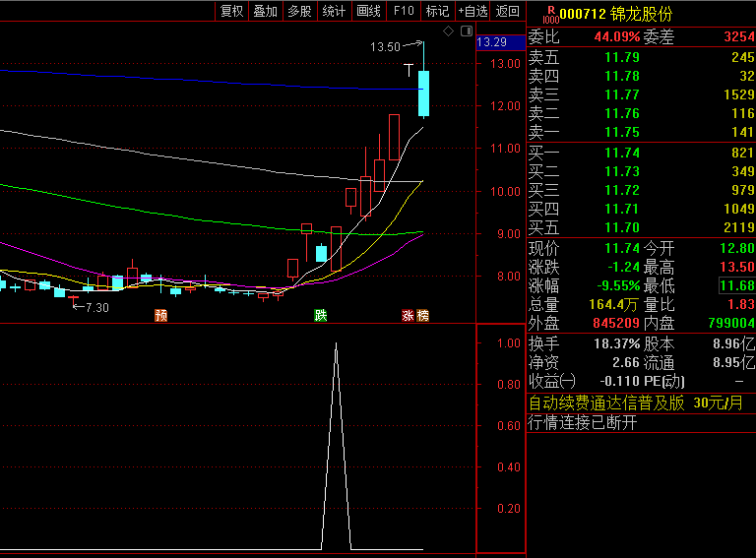Click the 卖五 price 11.79
The width and height of the screenshot is (756, 558).
tap(622, 57)
